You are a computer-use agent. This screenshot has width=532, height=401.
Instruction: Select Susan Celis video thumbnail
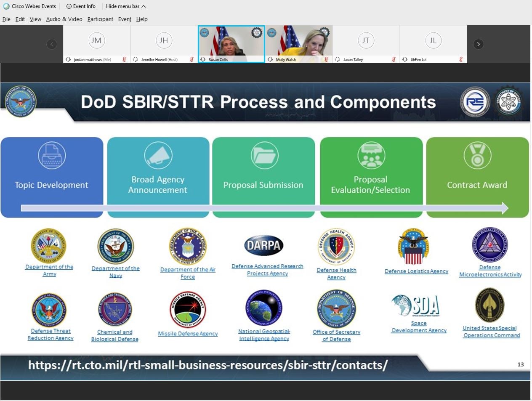click(231, 44)
